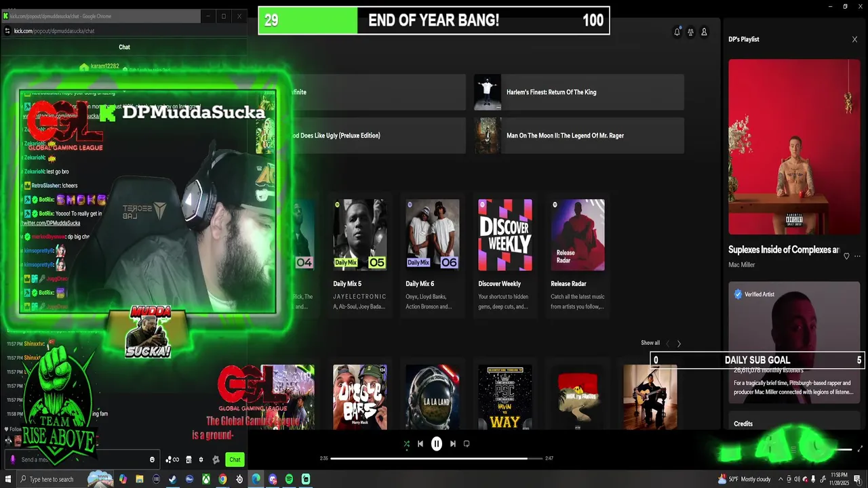Open more options for the playing song
Viewport: 868px width, 488px height.
(858, 256)
